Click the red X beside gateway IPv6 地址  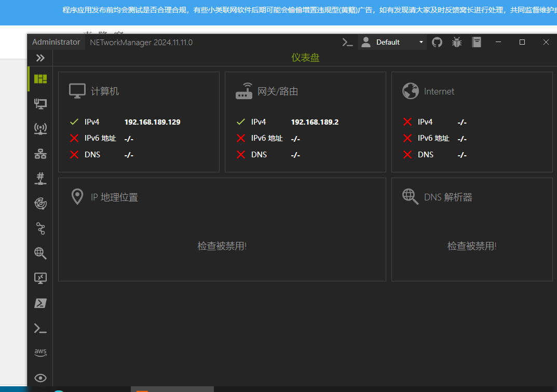241,138
